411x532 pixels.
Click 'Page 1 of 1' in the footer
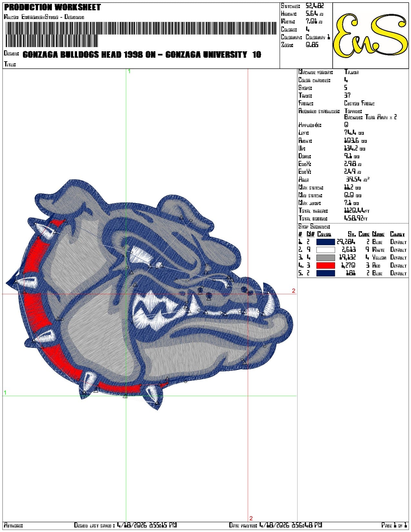point(394,525)
